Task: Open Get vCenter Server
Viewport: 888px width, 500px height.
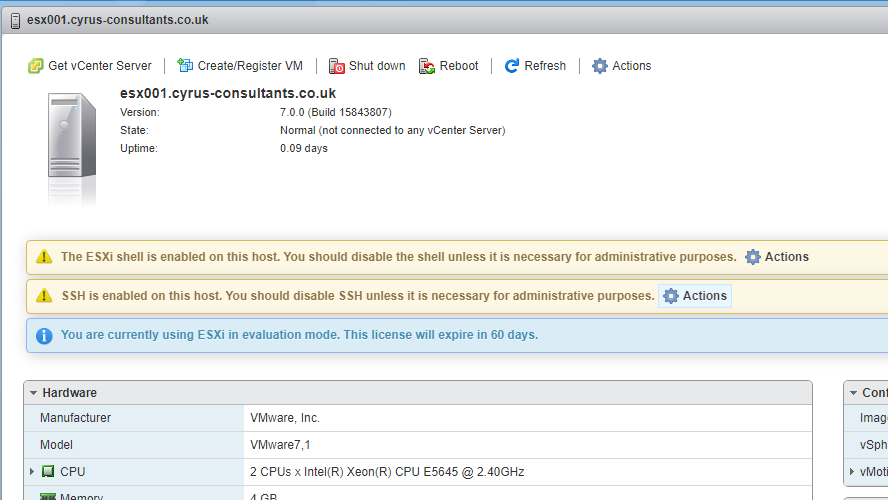Action: pyautogui.click(x=90, y=66)
